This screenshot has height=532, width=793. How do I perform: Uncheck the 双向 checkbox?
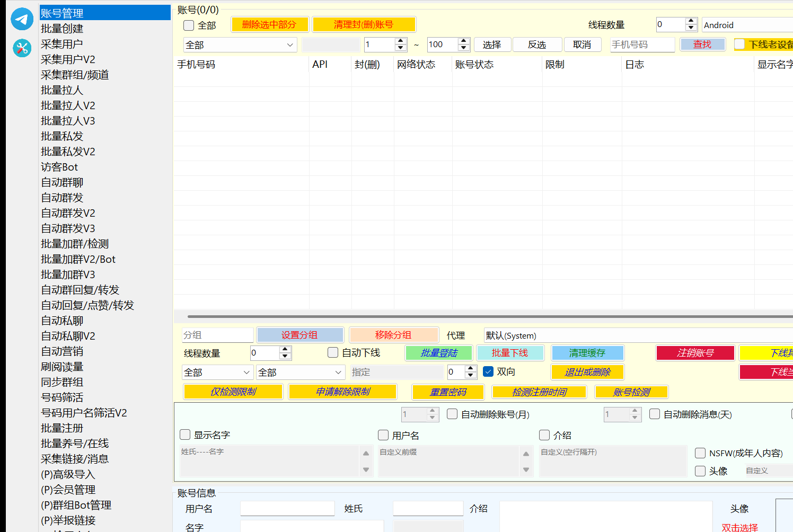[x=488, y=371]
